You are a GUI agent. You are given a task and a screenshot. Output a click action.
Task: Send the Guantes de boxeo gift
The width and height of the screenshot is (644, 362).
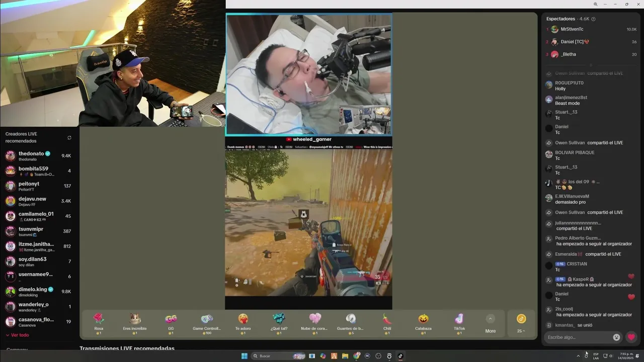351,323
